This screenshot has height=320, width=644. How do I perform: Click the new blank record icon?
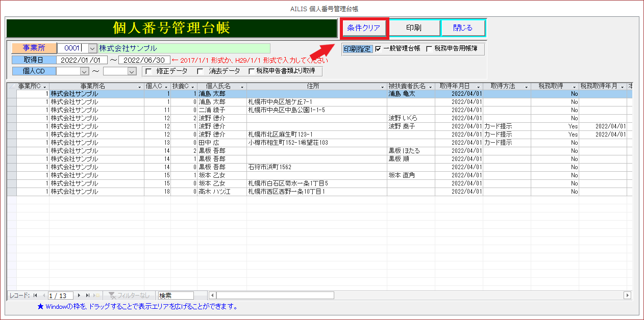(96, 295)
